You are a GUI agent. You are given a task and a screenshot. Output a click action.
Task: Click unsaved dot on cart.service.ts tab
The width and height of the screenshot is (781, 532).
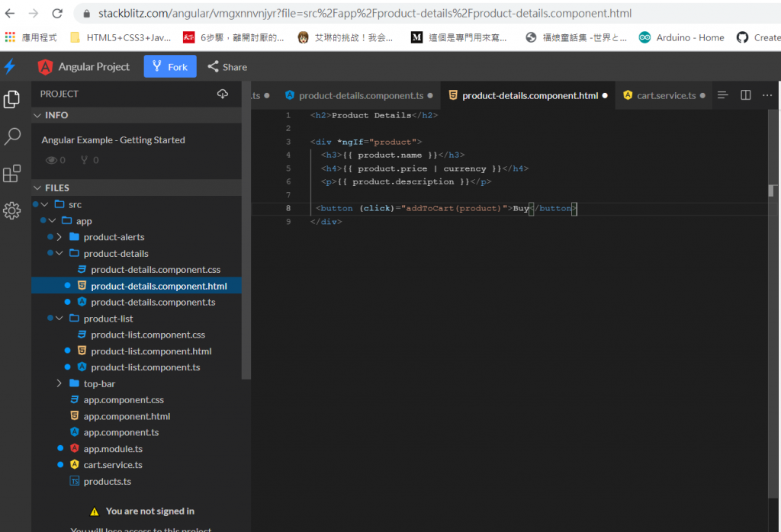[x=702, y=95]
